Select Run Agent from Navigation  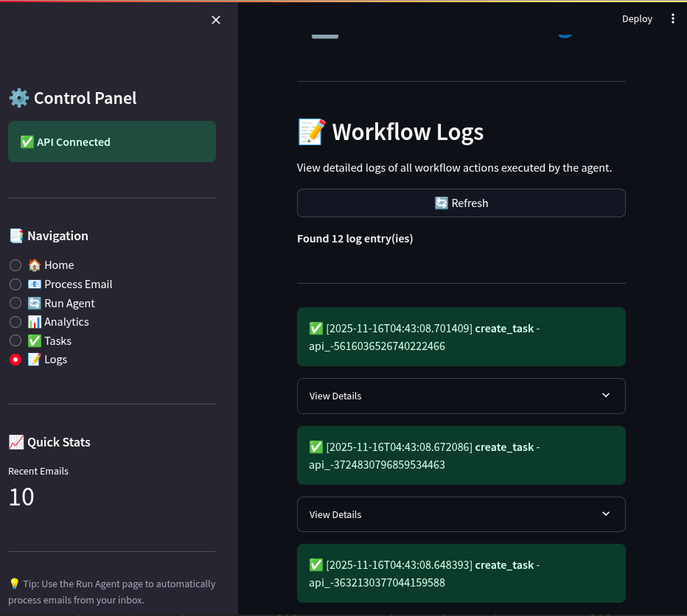click(15, 303)
